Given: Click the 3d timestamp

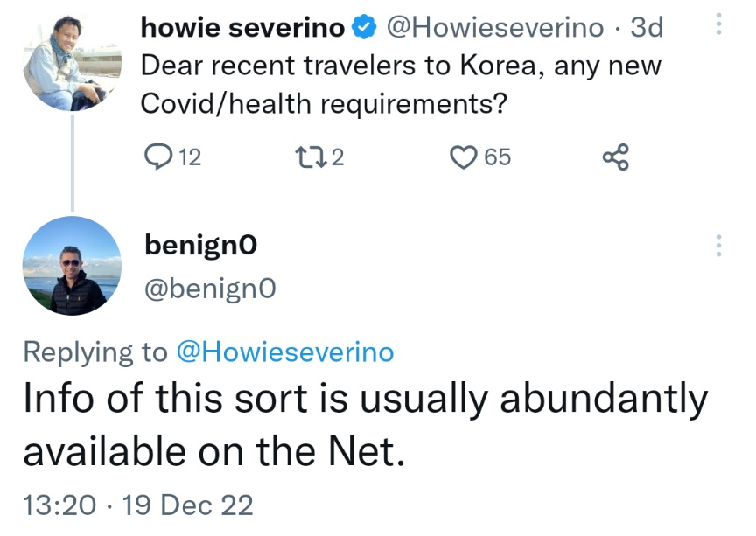Looking at the screenshot, I should coord(647,27).
